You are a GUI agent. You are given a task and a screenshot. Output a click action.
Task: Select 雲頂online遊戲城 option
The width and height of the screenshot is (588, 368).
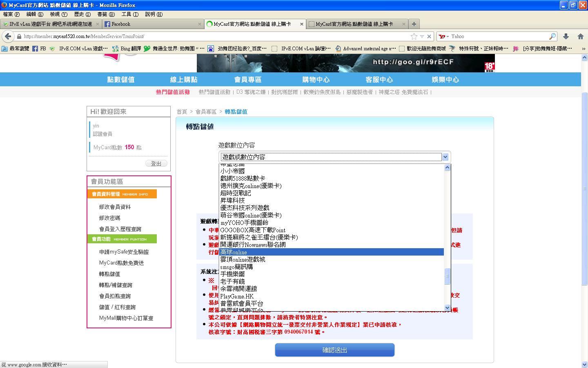coord(332,259)
